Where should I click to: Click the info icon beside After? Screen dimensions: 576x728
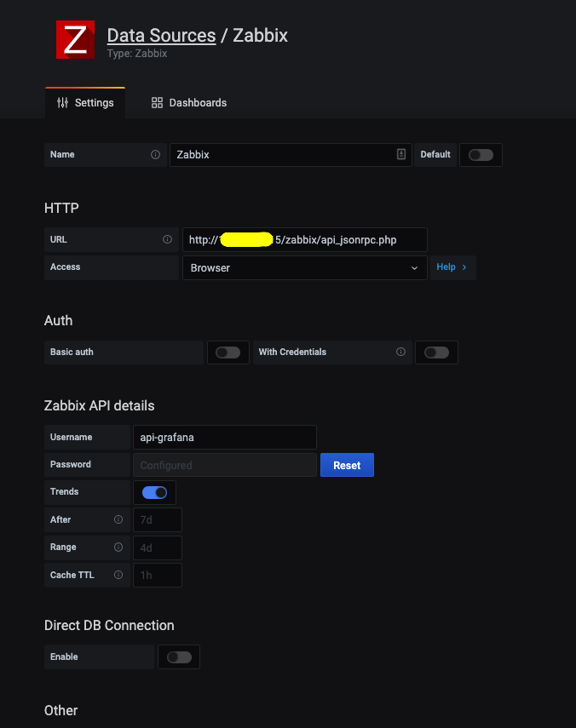118,519
